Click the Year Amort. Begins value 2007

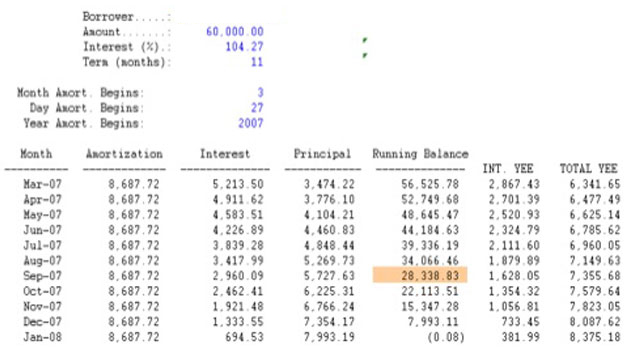click(x=251, y=123)
